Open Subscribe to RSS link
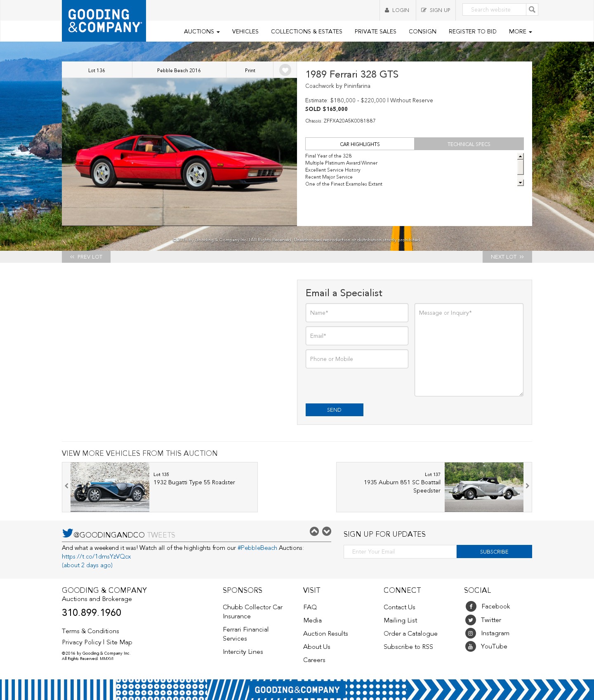Screen dimensions: 594x700 pyautogui.click(x=408, y=647)
